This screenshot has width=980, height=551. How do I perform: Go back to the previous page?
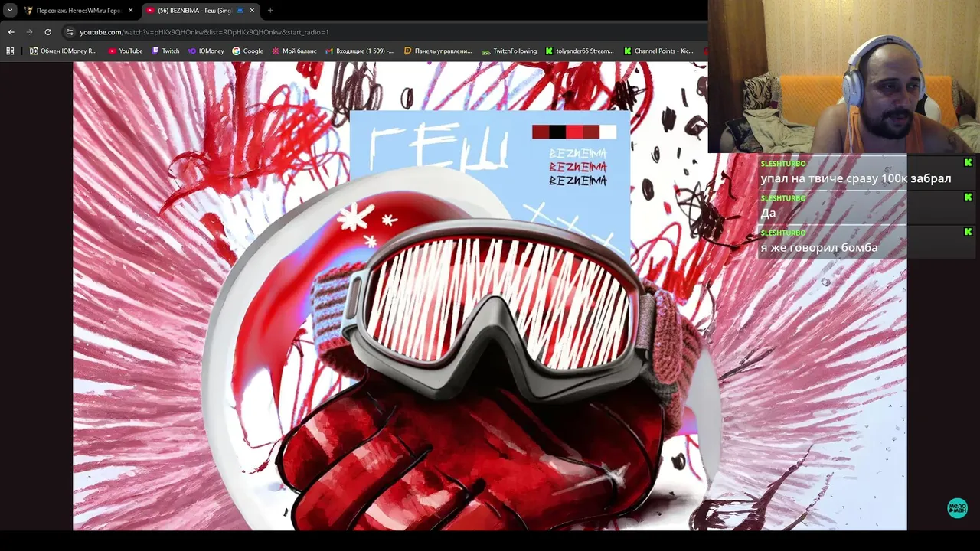click(x=11, y=32)
